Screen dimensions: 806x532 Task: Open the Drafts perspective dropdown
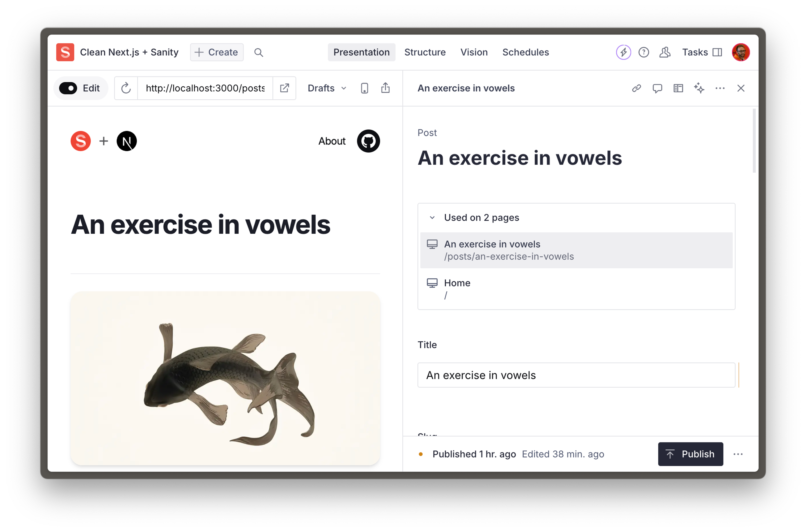pyautogui.click(x=327, y=88)
